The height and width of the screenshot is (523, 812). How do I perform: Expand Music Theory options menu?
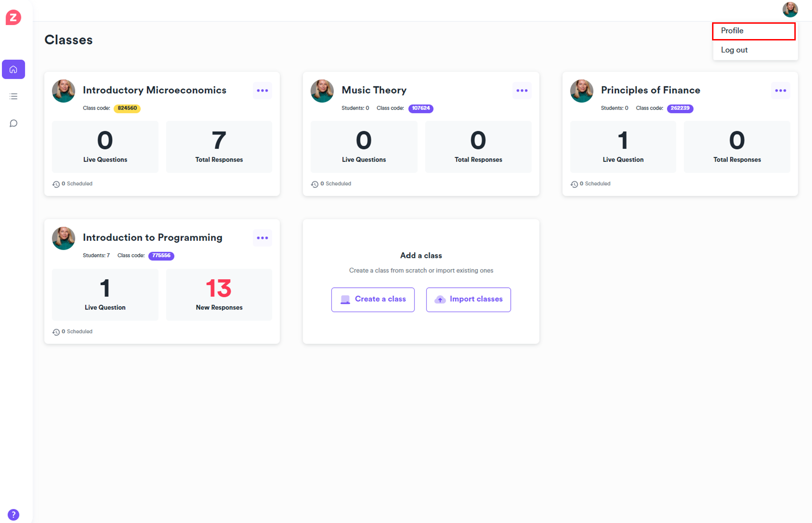[522, 91]
